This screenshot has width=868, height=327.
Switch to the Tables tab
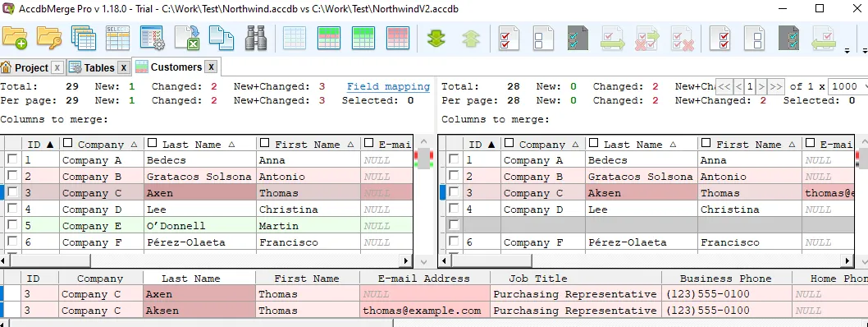point(99,67)
